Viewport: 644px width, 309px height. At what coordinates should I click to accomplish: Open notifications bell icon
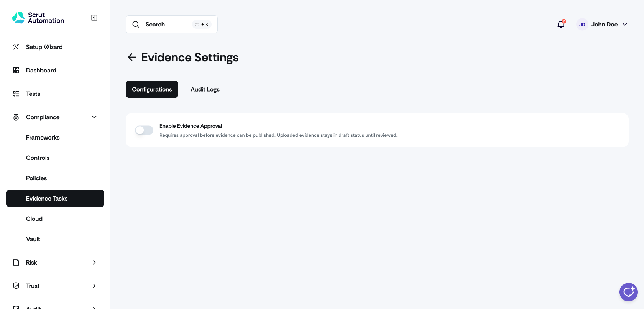coord(560,25)
